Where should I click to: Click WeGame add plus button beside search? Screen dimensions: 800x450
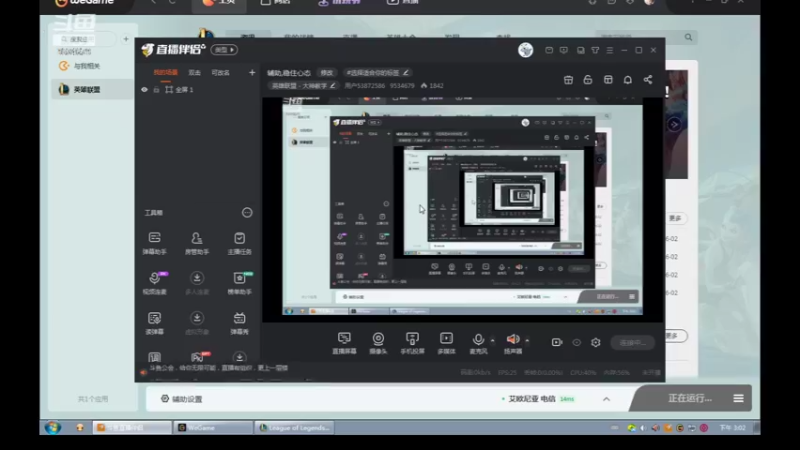[126, 39]
